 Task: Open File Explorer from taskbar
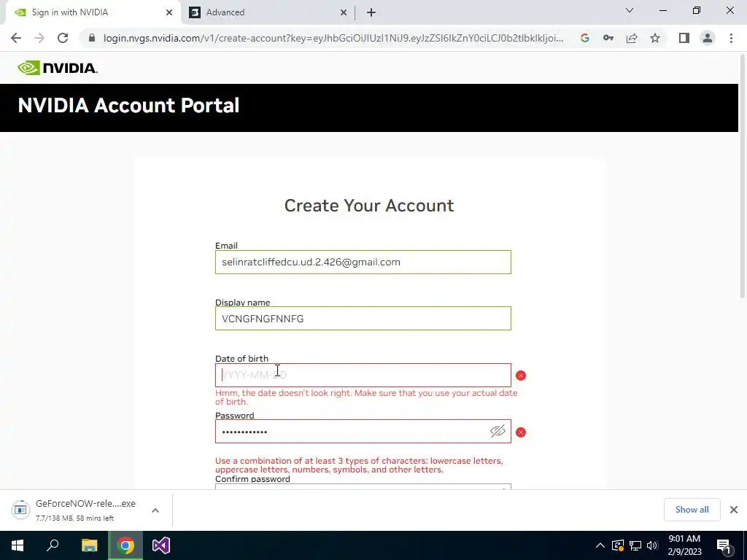tap(89, 545)
